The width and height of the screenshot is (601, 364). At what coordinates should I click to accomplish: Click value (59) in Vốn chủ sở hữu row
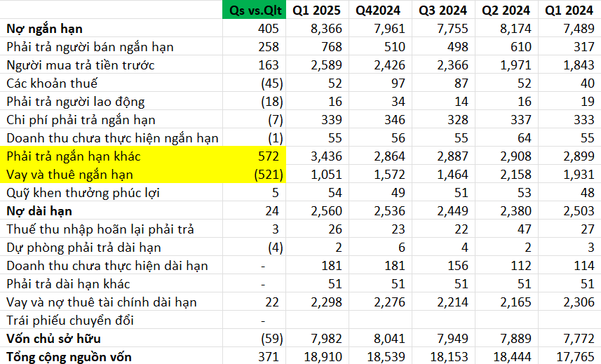click(272, 339)
